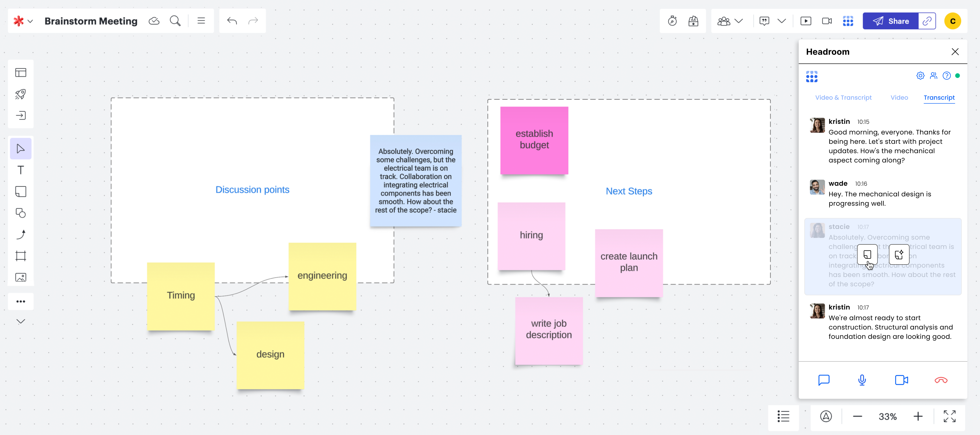Switch to Video & Transcript tab
980x435 pixels.
coord(843,98)
